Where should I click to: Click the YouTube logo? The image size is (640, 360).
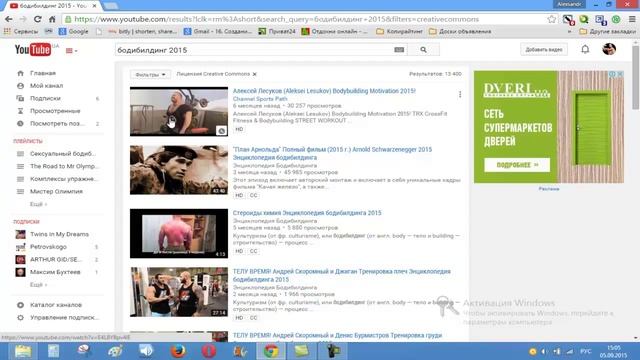point(33,50)
